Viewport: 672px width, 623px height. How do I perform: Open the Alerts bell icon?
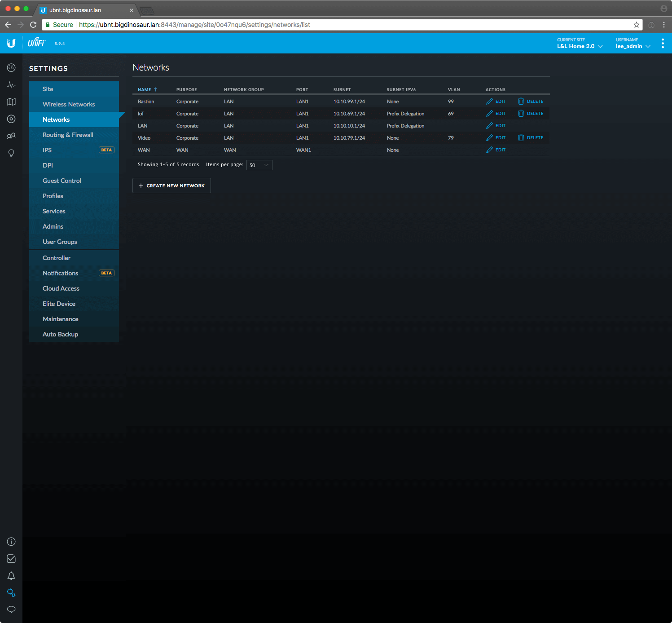11,576
